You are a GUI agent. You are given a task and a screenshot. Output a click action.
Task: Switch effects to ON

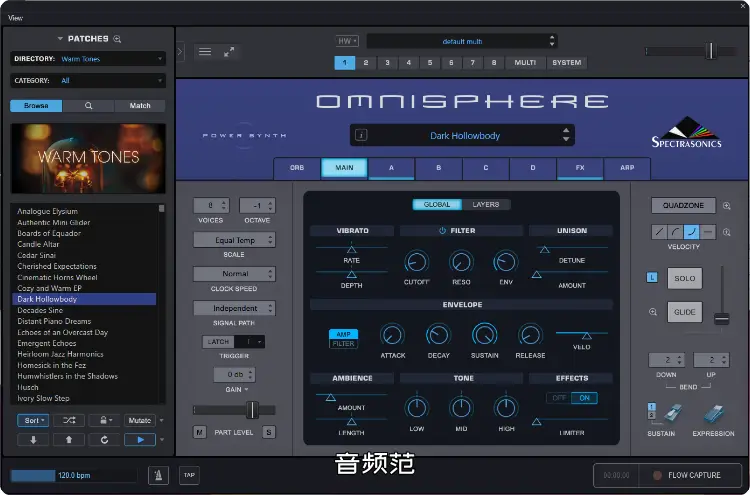click(585, 398)
